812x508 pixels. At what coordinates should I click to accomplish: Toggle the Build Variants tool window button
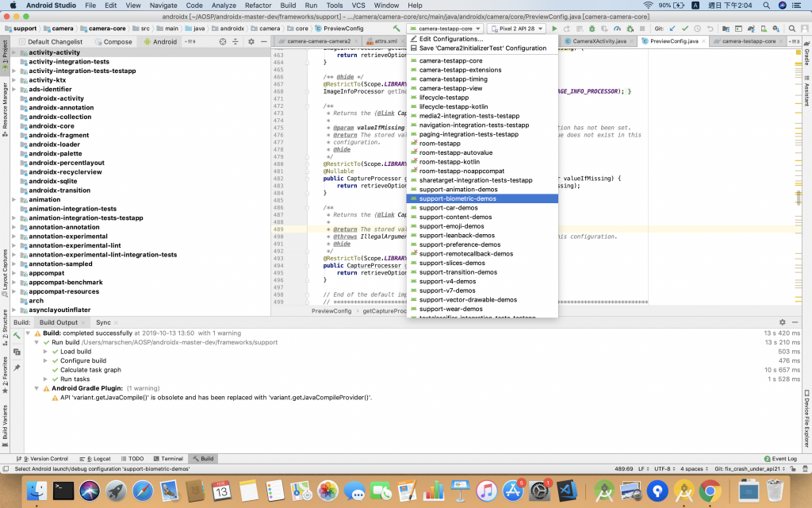[5, 425]
